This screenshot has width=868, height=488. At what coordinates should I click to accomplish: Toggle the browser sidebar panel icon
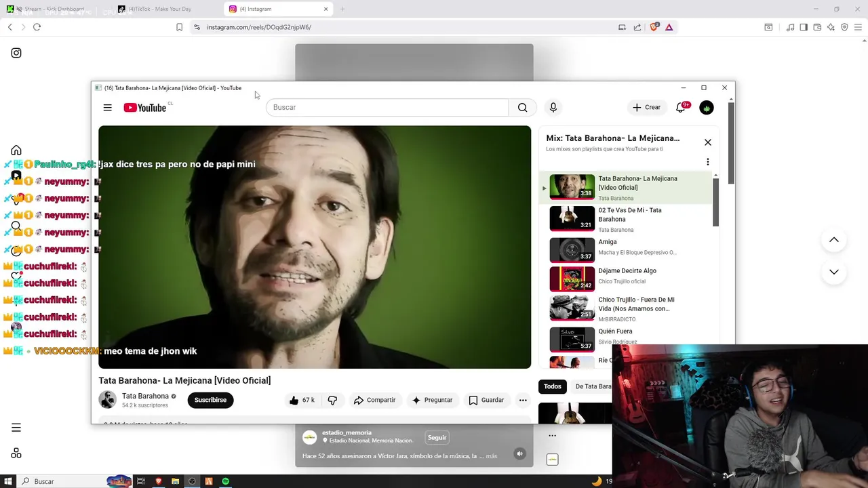pyautogui.click(x=804, y=27)
